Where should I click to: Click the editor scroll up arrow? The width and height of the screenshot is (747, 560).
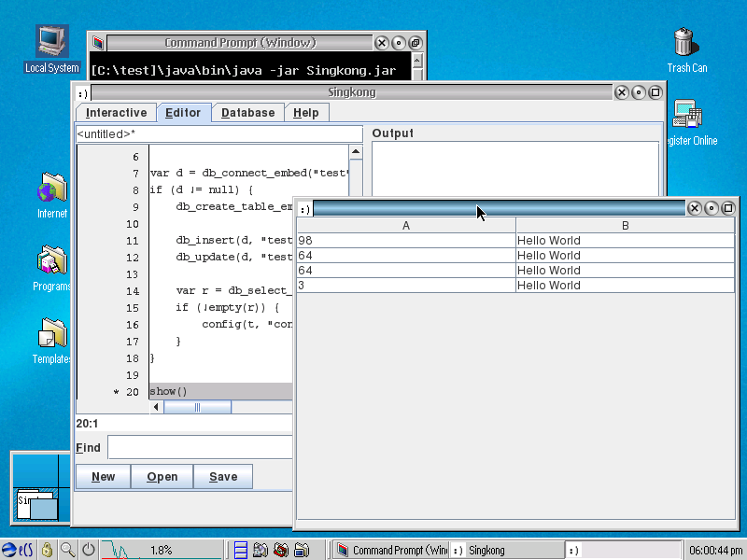tap(355, 152)
